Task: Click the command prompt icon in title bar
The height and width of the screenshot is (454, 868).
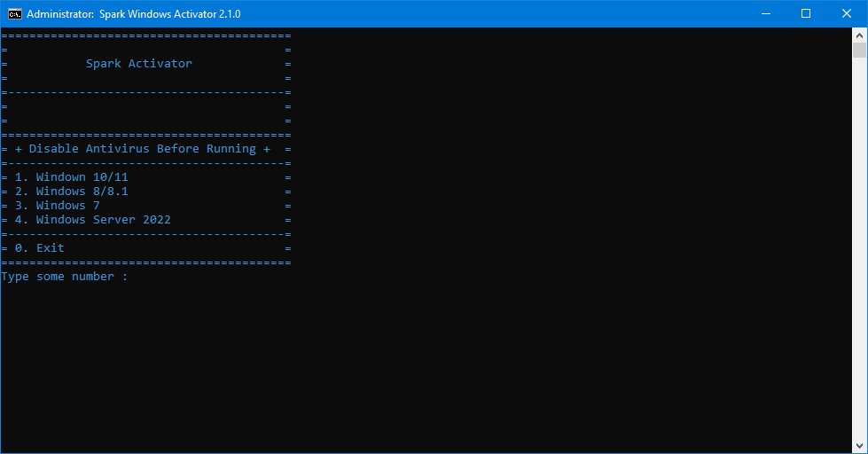Action: pyautogui.click(x=15, y=14)
